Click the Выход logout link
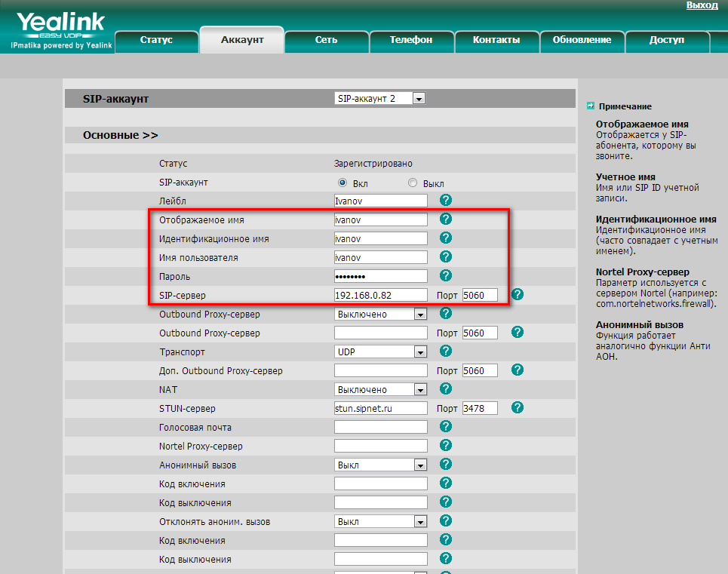The height and width of the screenshot is (574, 728). click(701, 5)
